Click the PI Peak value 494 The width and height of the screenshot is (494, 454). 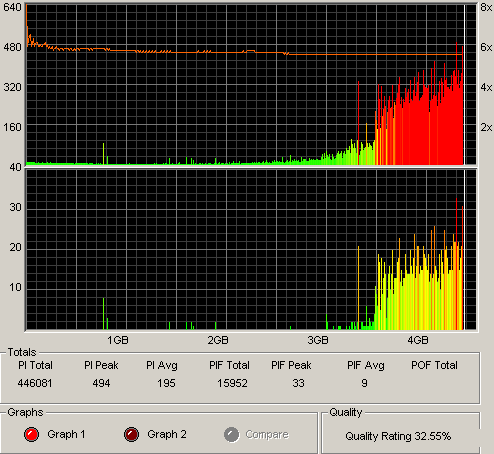coord(101,383)
